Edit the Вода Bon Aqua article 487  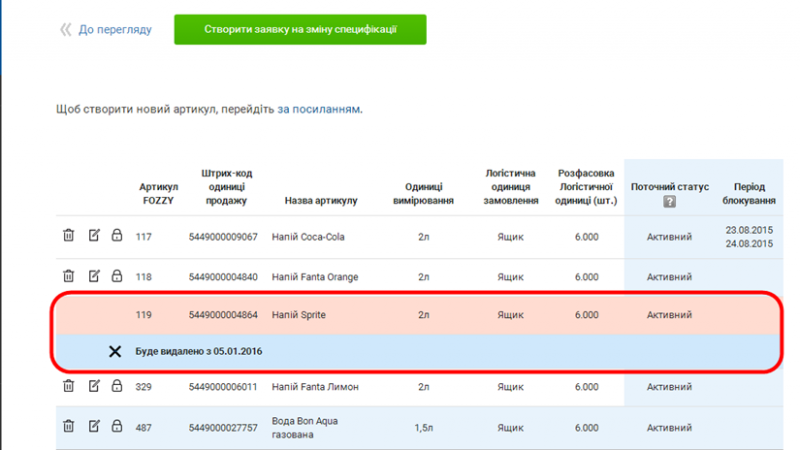pyautogui.click(x=94, y=427)
